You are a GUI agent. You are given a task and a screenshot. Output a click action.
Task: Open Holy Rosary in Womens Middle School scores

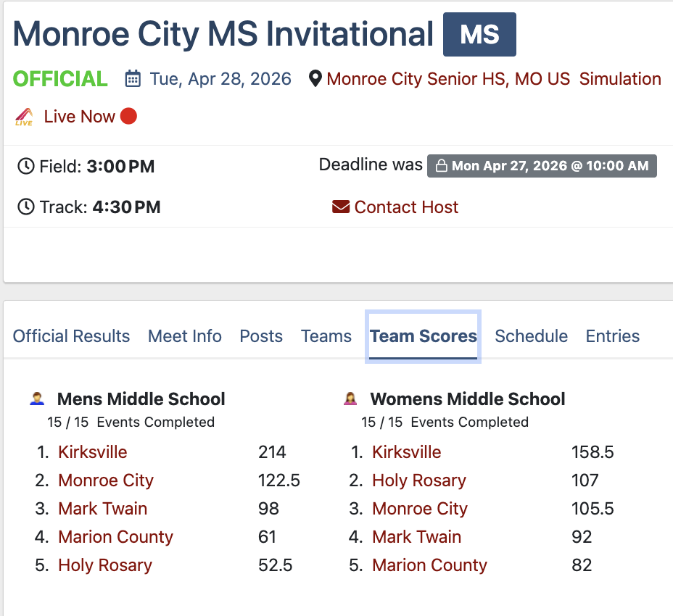point(418,480)
